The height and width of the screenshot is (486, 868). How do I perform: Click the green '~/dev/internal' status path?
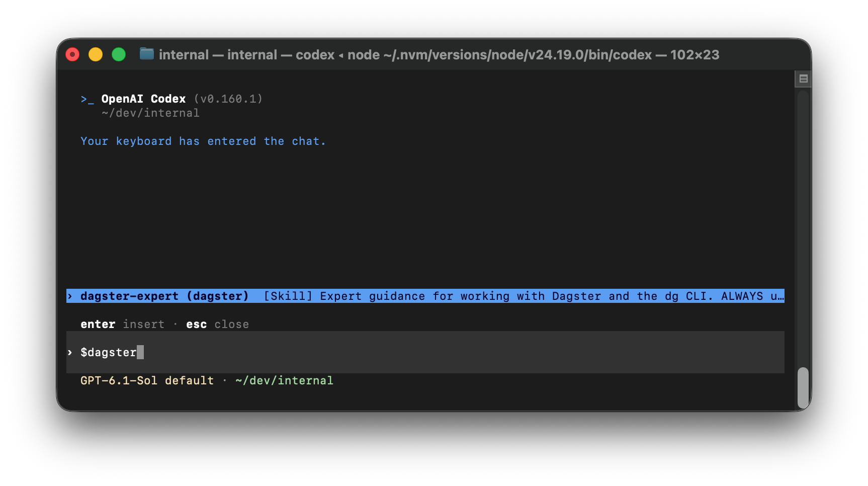(x=284, y=381)
